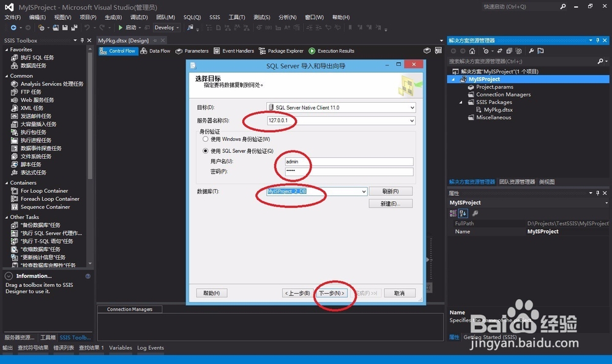Open the SSIS menu

click(x=215, y=17)
